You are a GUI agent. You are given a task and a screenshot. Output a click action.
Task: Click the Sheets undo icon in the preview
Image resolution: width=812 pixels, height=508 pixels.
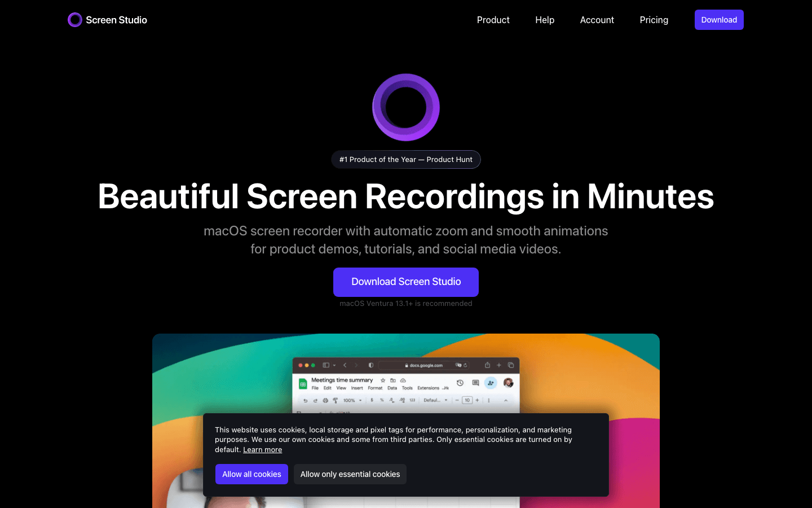(x=306, y=401)
